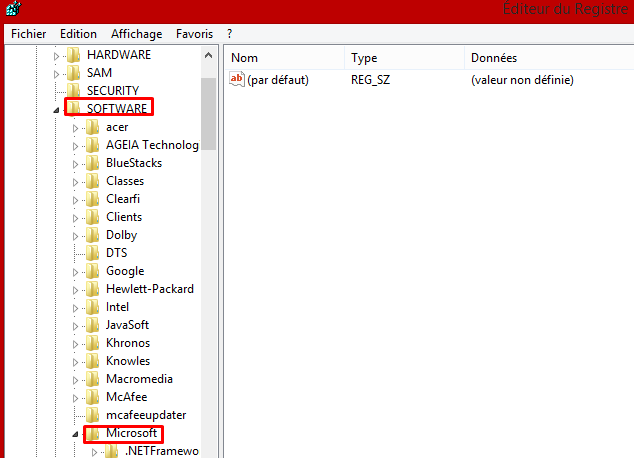Open the Favoris menu
Viewport: 634px width, 458px height.
pyautogui.click(x=194, y=34)
